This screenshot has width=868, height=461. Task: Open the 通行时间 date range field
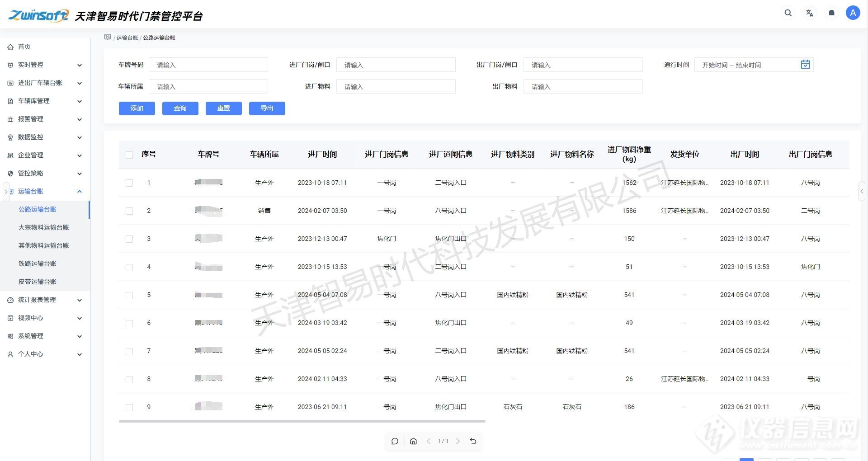[754, 65]
